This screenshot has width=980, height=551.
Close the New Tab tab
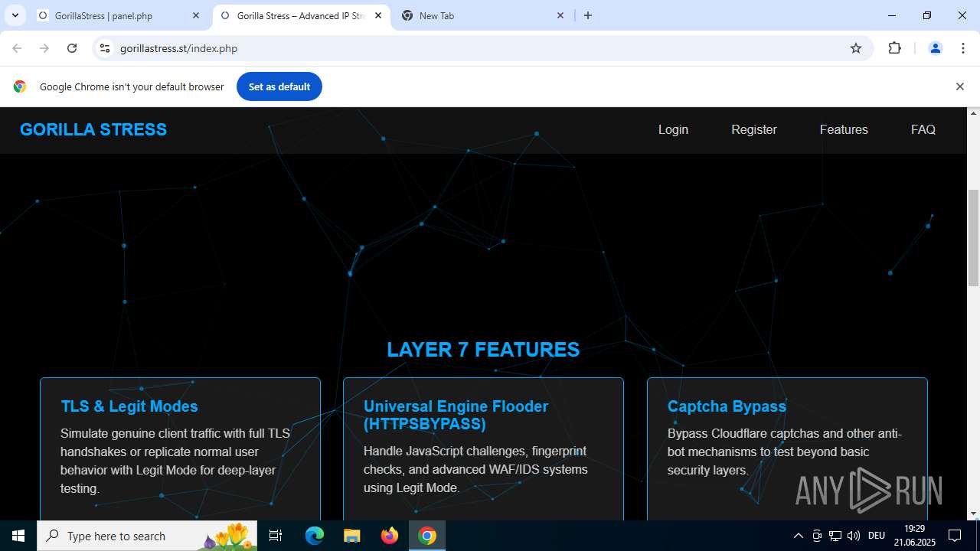[560, 15]
